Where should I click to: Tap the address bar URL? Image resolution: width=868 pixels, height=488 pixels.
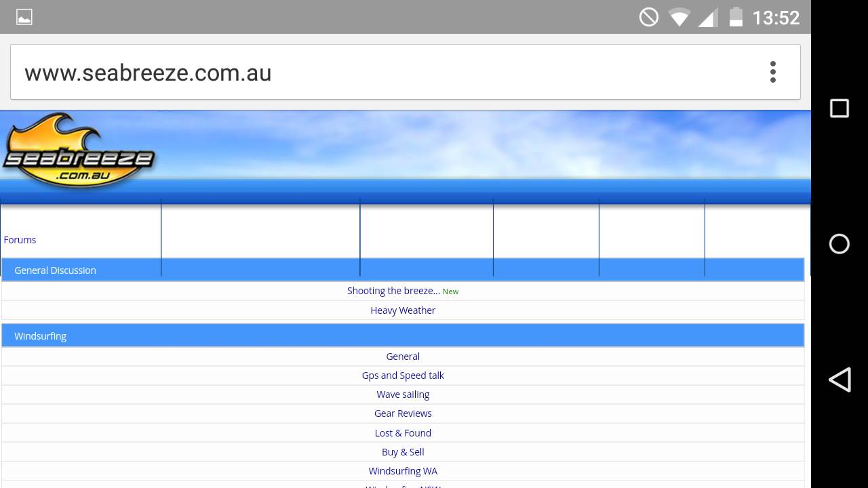[x=148, y=73]
